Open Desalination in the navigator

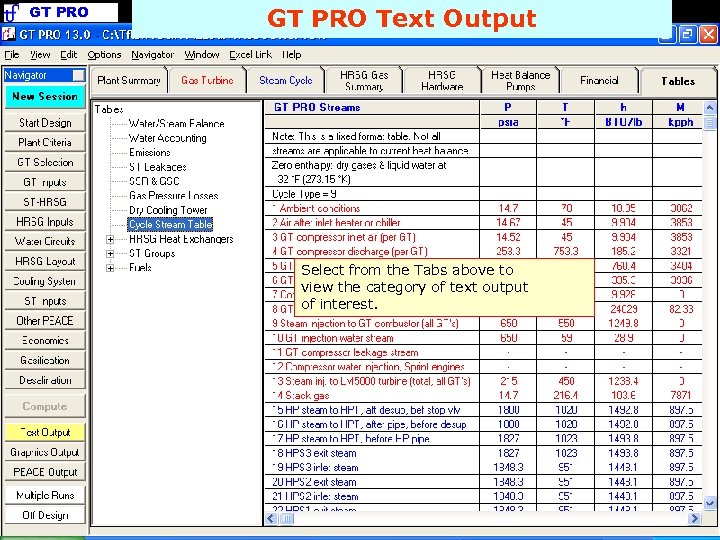45,380
